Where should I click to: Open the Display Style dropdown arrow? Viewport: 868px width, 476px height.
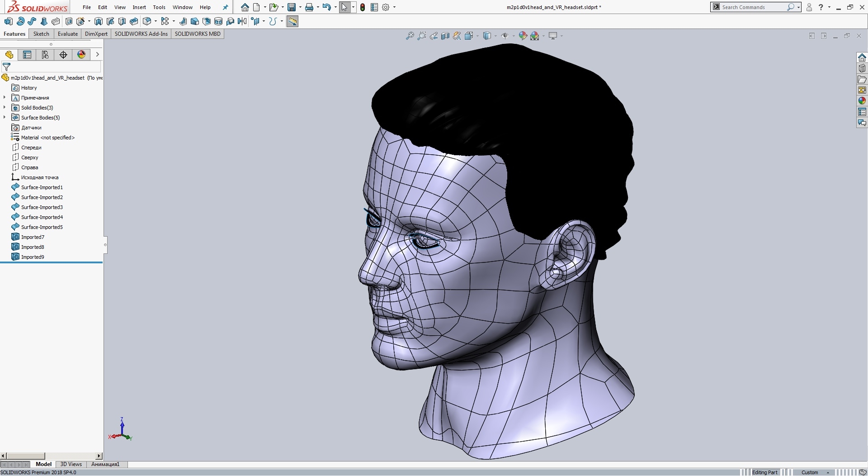495,36
